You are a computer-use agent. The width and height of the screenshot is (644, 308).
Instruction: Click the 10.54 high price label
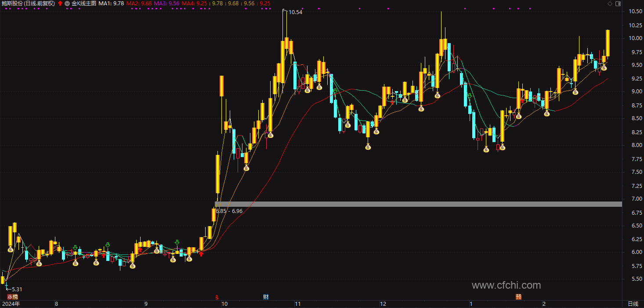(296, 12)
